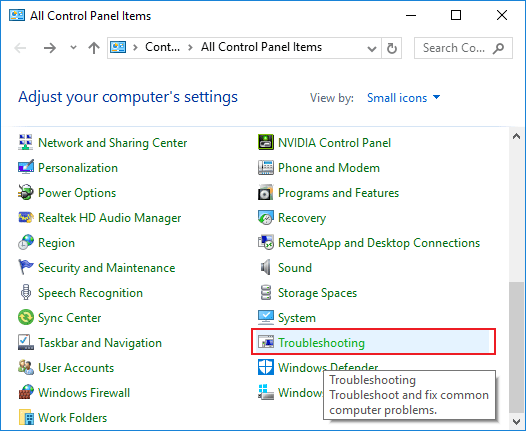Expand the address bar history dropdown
Image resolution: width=526 pixels, height=431 pixels.
(371, 48)
